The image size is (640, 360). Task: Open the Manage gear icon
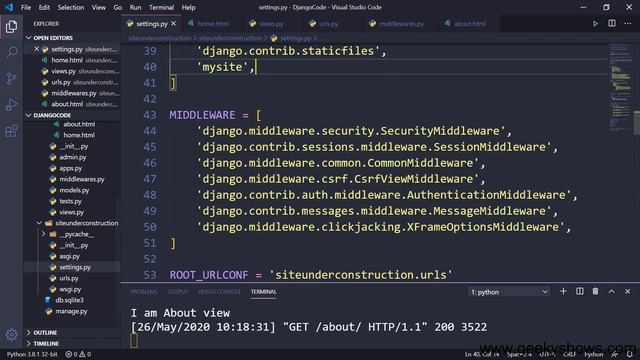(11, 335)
